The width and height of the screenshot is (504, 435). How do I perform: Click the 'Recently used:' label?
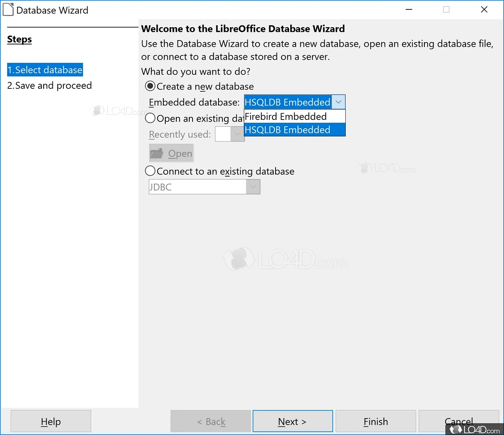coord(180,135)
